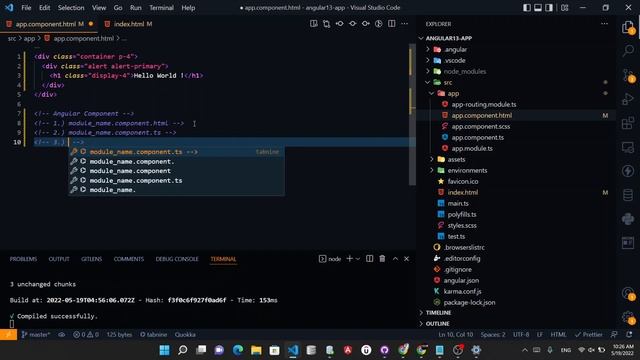Open the Explorer panel's more actions menu
640x360 pixels.
[604, 24]
